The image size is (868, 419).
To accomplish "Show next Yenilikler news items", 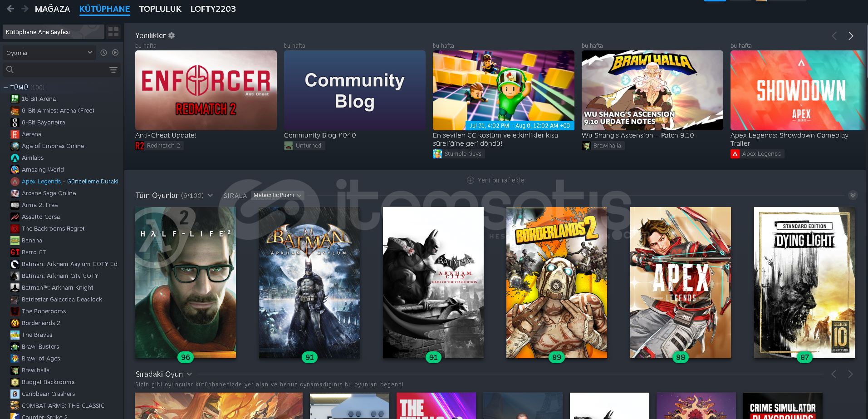I will [x=851, y=36].
